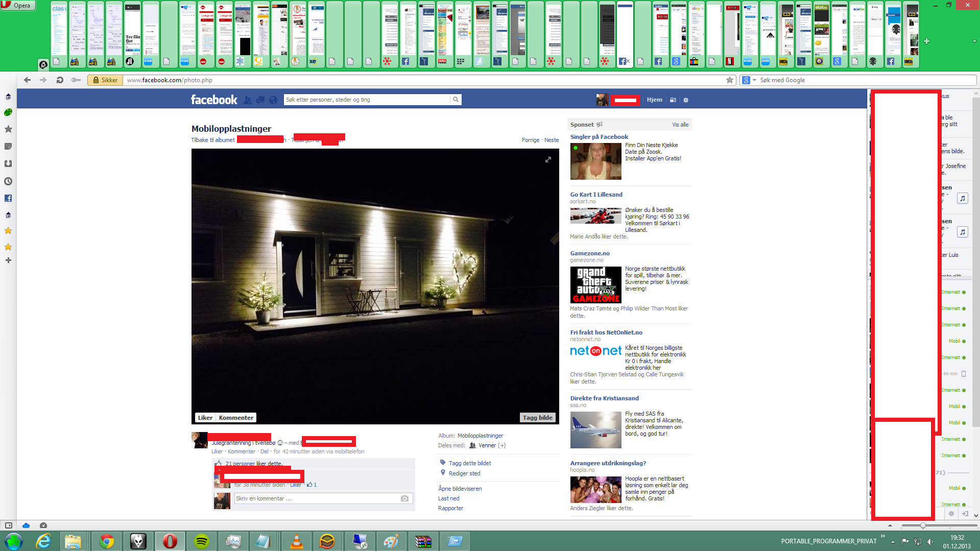980x551 pixels.
Task: Click Rapporter link
Action: (x=450, y=508)
